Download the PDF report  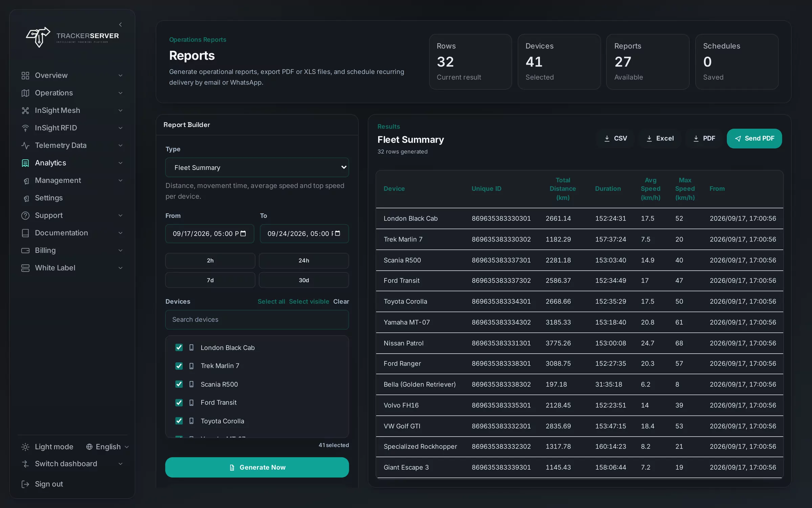[x=704, y=139]
